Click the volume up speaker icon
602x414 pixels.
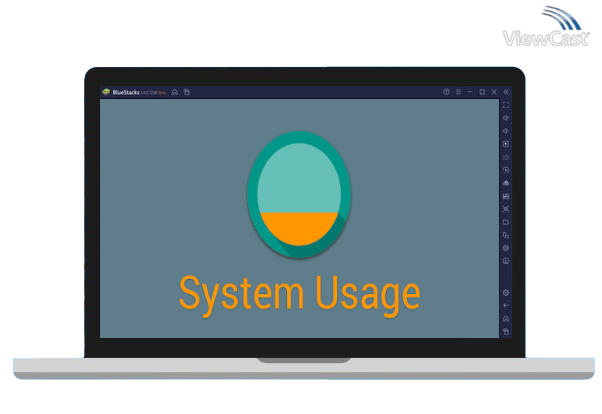click(506, 118)
